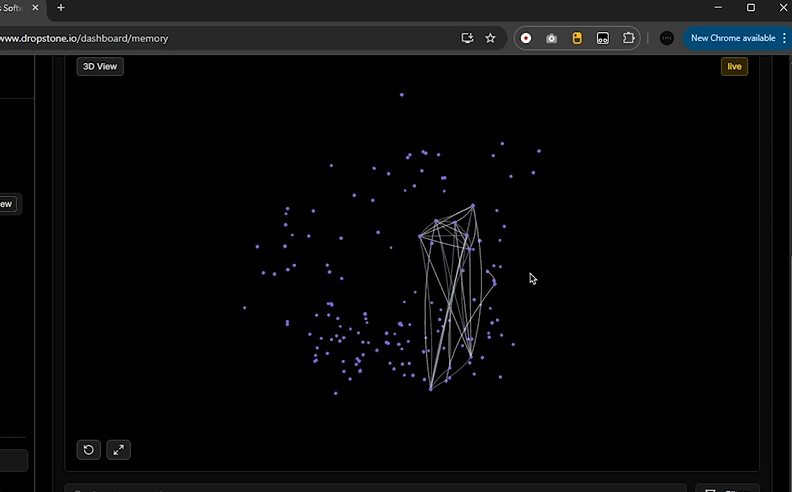The image size is (792, 492).
Task: Open the Chrome profile avatar
Action: 667,38
